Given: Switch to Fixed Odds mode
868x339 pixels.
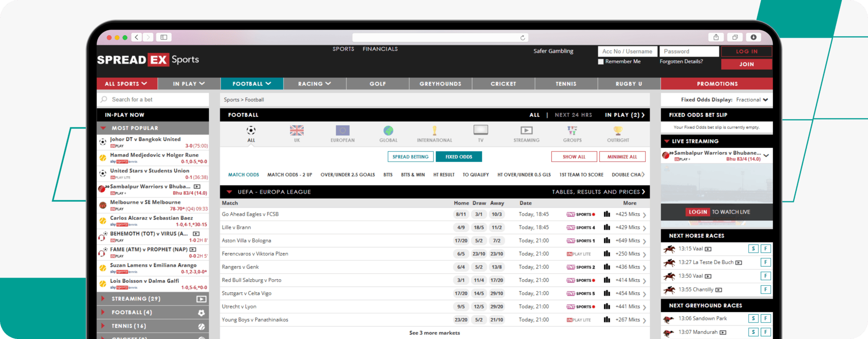Looking at the screenshot, I should click(x=459, y=157).
